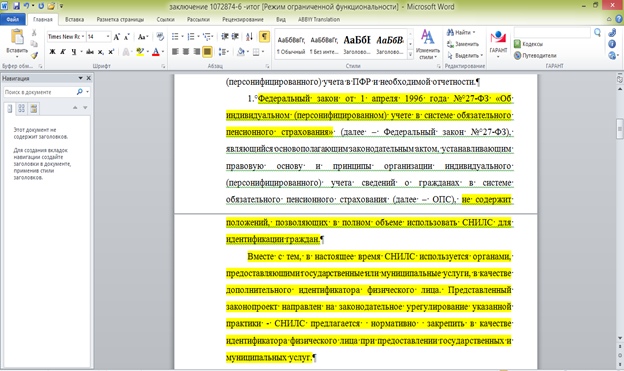Sort text with the sort icon

pos(250,37)
